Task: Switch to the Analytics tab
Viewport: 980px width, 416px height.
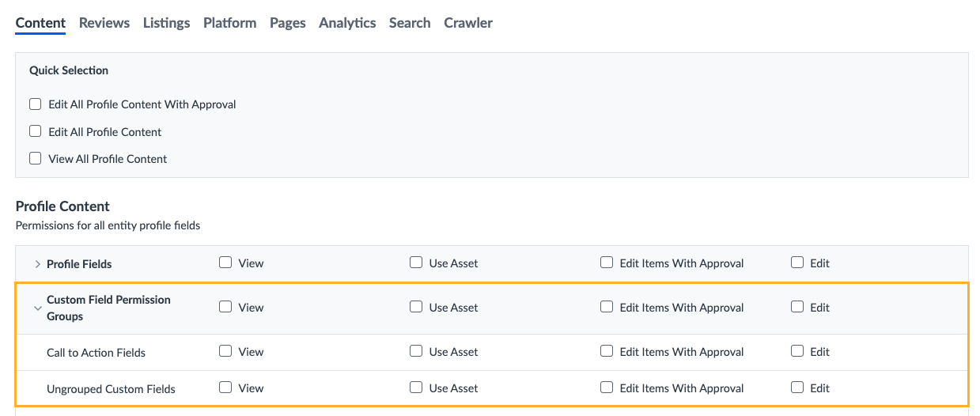Action: 347,23
